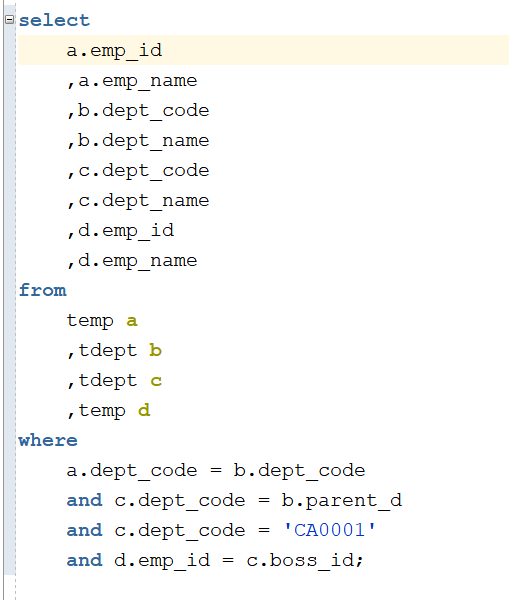Click the 'select' keyword

click(x=54, y=21)
